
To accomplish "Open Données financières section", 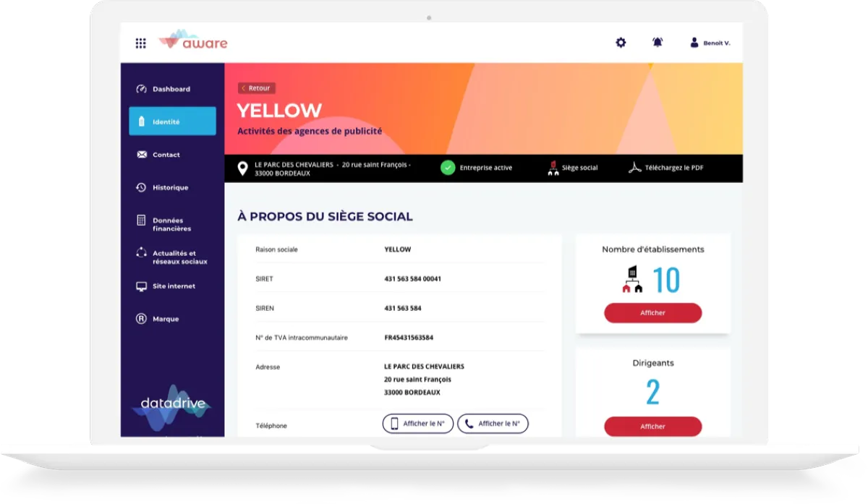I will [x=172, y=224].
